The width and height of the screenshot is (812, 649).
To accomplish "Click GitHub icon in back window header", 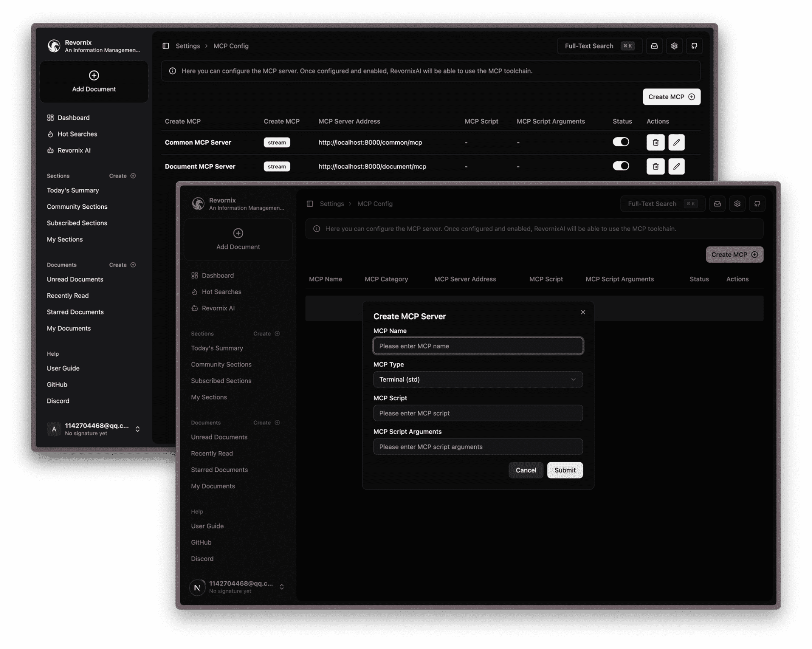I will pyautogui.click(x=694, y=46).
